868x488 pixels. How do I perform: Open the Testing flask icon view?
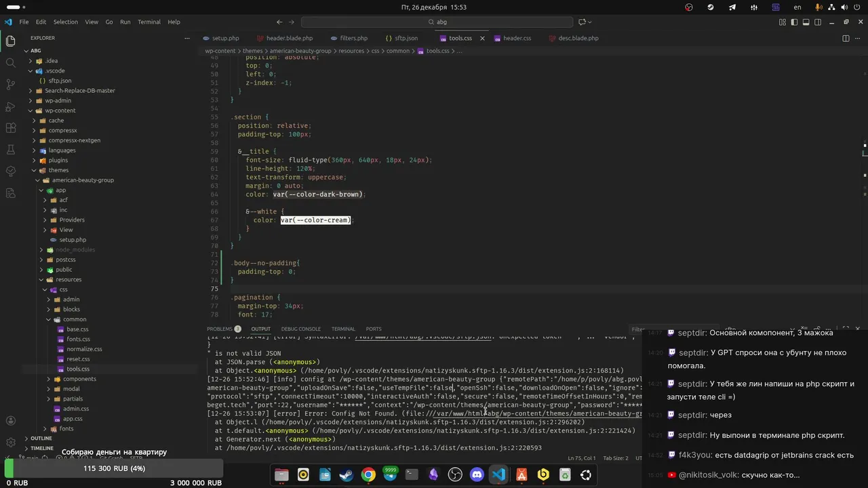(10, 150)
